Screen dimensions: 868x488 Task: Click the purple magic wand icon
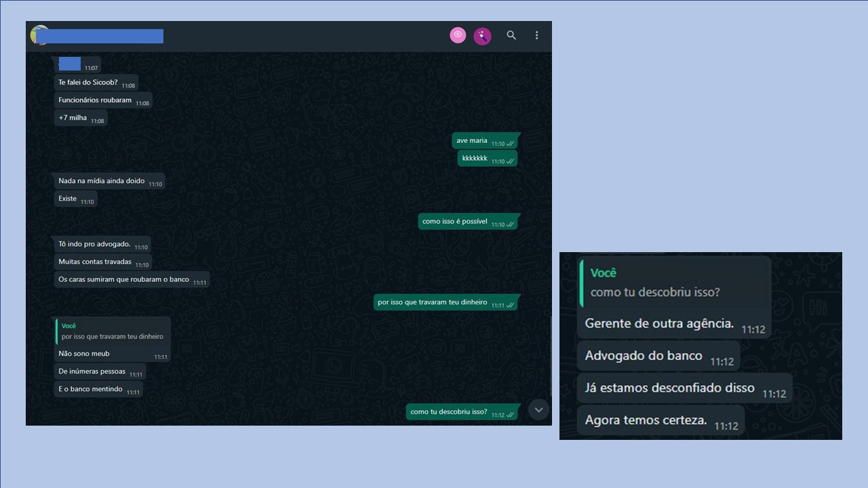pos(482,36)
